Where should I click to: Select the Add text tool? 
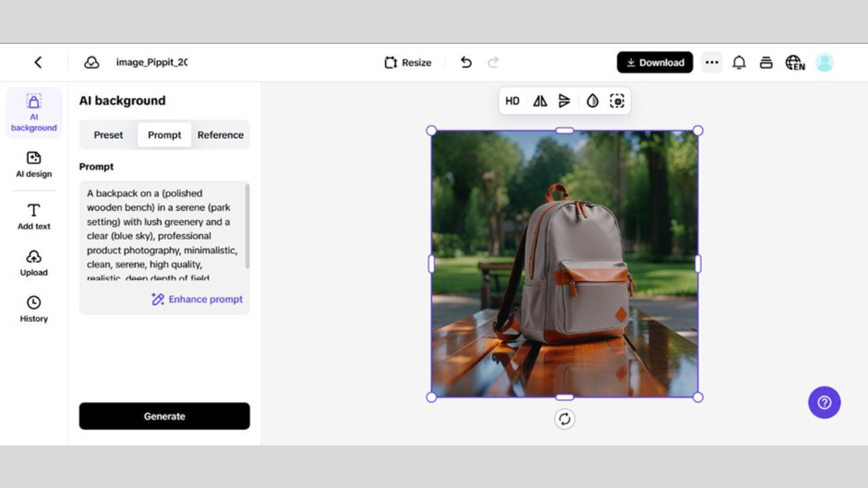click(34, 217)
